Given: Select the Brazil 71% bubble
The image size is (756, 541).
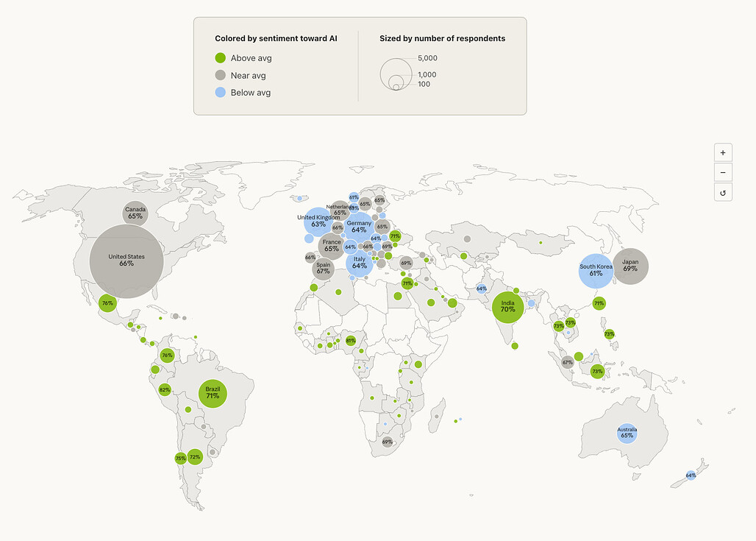Looking at the screenshot, I should coord(213,393).
